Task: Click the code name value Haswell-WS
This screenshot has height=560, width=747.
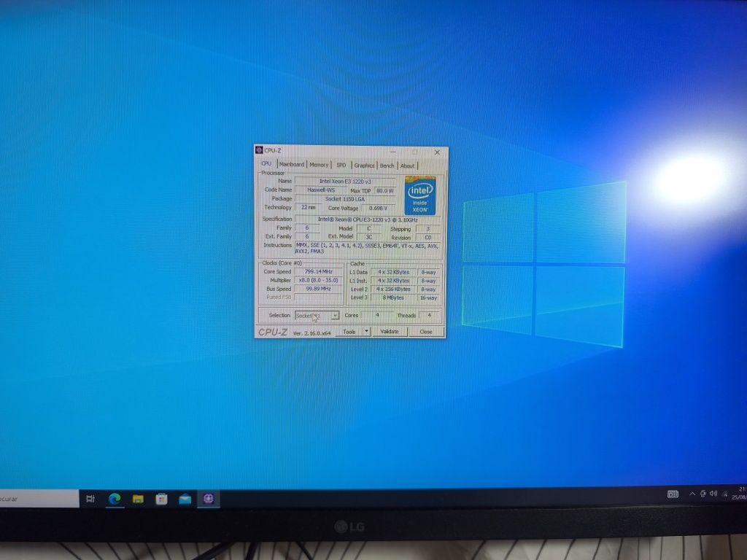Action: coord(321,190)
